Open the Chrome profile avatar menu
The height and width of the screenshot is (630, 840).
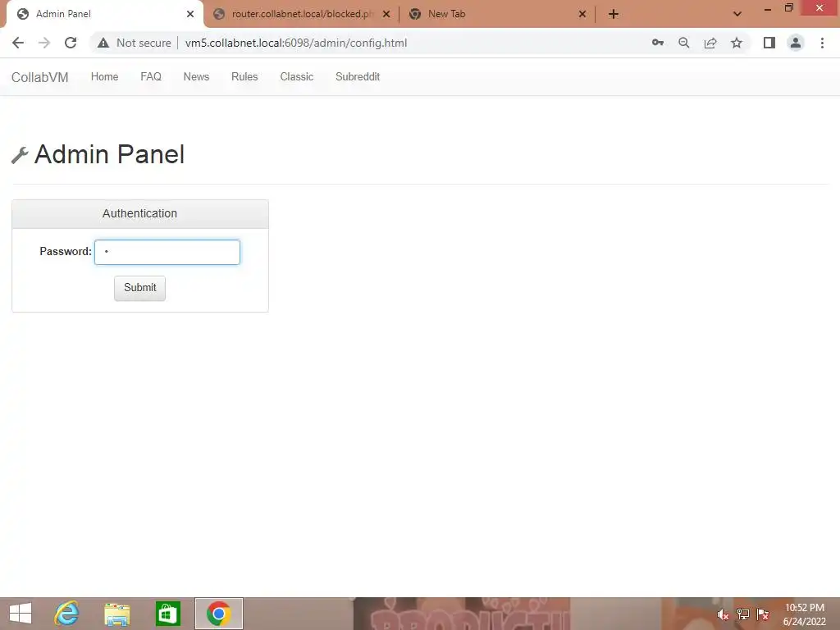796,43
